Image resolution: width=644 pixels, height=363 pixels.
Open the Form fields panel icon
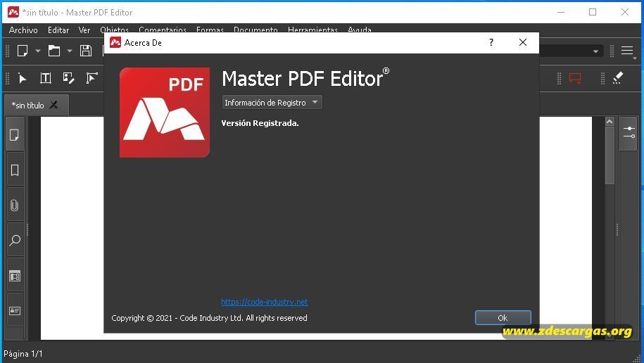coord(15,276)
